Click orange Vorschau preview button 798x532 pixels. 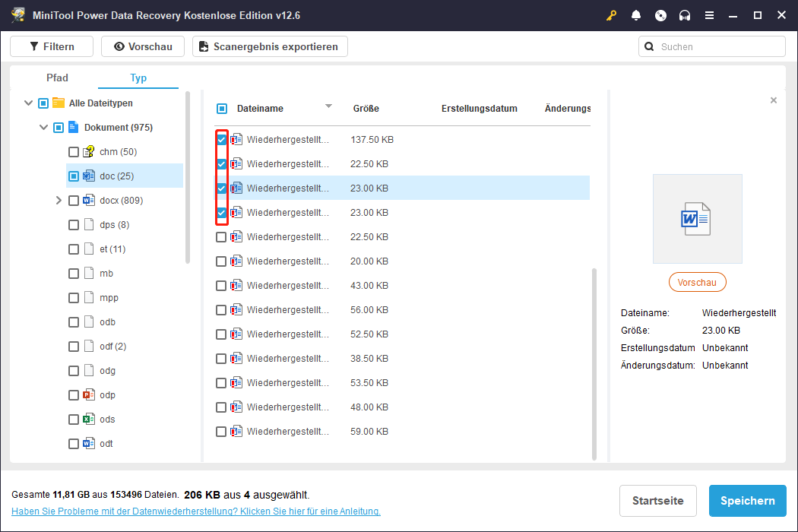tap(697, 283)
